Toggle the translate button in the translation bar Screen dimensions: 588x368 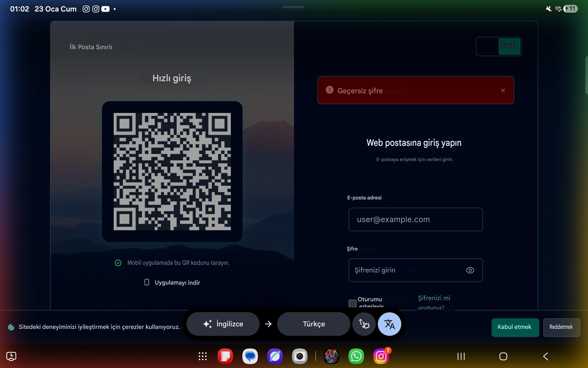point(390,324)
